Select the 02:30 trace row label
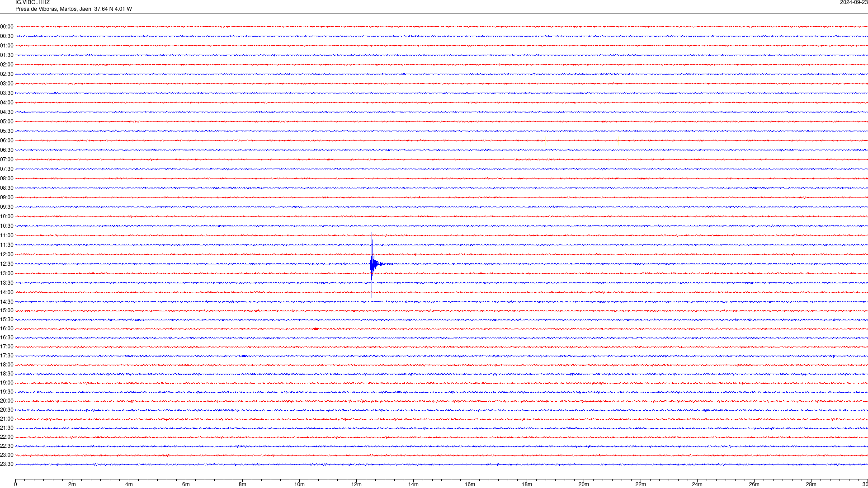Image resolution: width=868 pixels, height=488 pixels. pos(7,74)
